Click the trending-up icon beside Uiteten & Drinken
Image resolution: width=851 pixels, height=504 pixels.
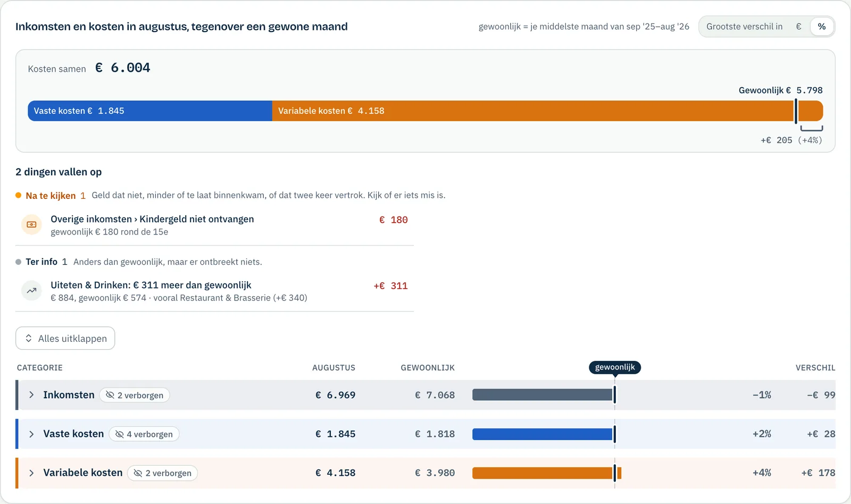tap(31, 291)
